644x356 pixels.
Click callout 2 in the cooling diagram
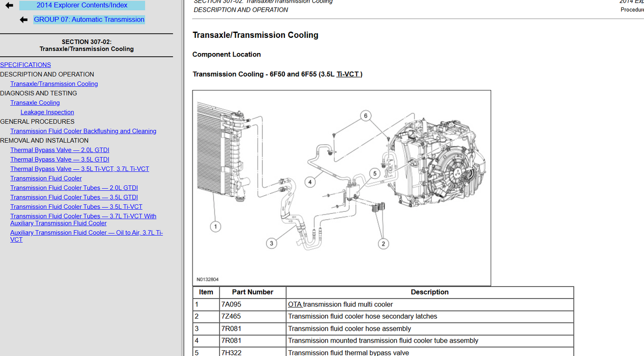pyautogui.click(x=383, y=243)
